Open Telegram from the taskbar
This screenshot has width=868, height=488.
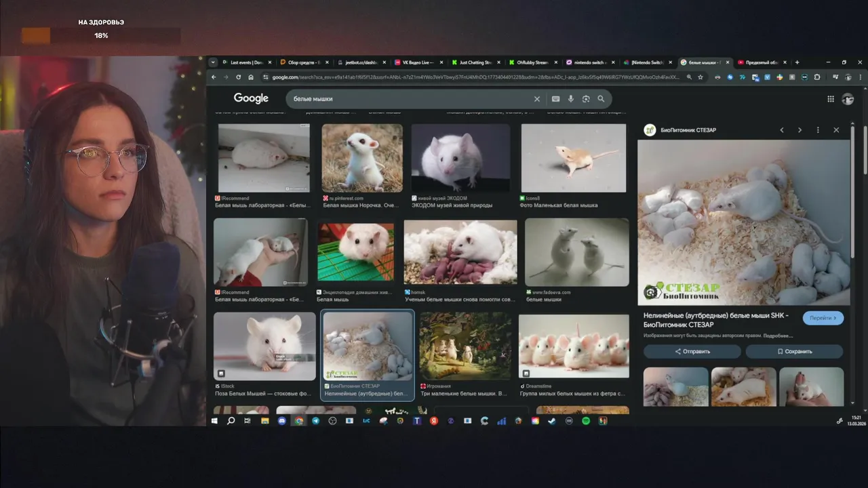pos(316,421)
